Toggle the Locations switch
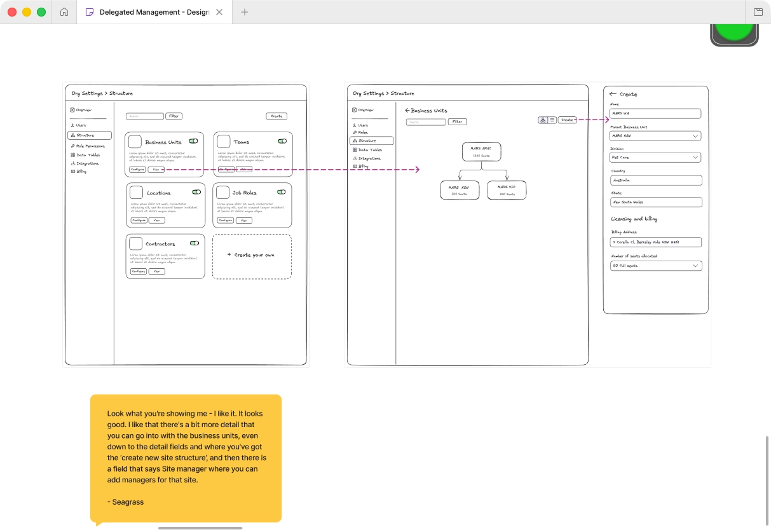This screenshot has width=771, height=532. pyautogui.click(x=196, y=192)
